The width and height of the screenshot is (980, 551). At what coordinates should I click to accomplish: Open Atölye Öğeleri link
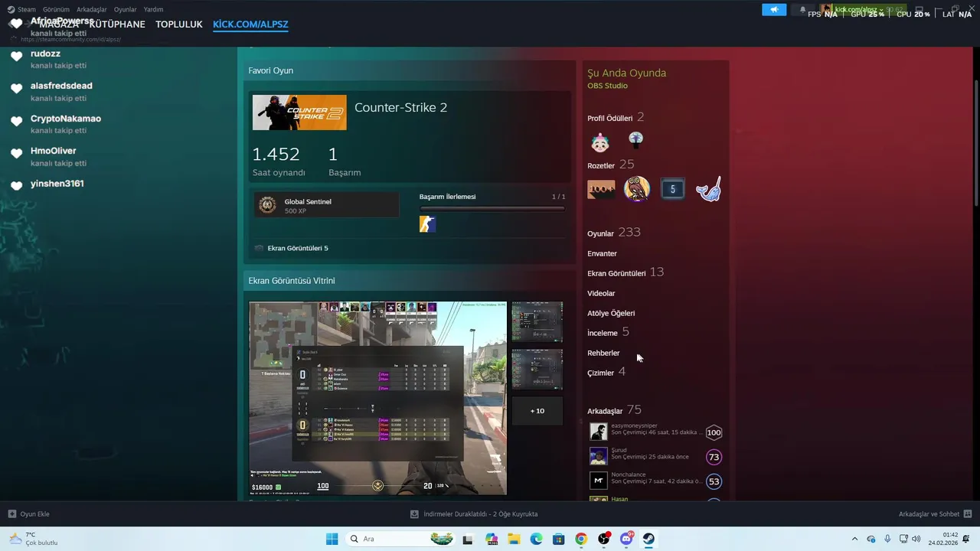pos(611,313)
